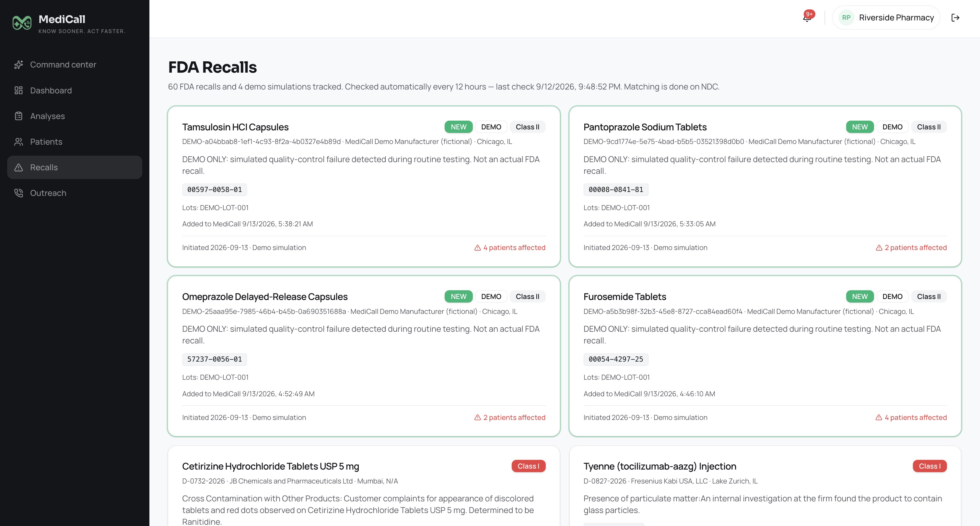Click the NDC code 00008-0841-81 chip
This screenshot has width=980, height=526.
(615, 189)
